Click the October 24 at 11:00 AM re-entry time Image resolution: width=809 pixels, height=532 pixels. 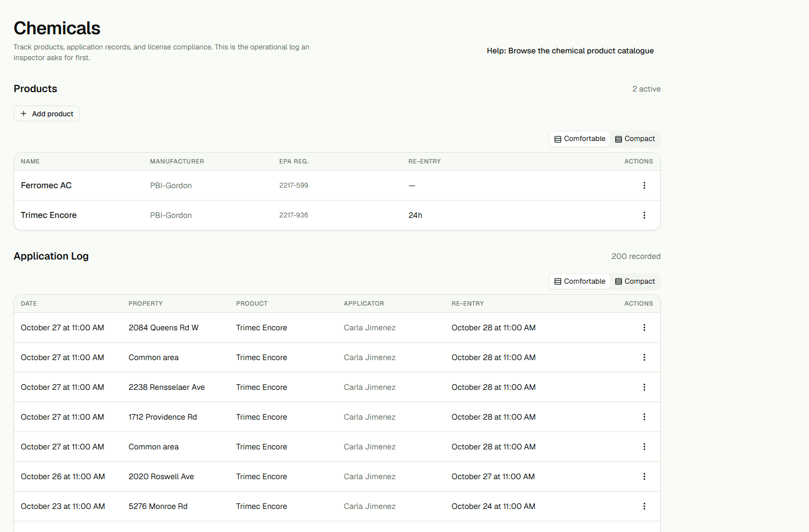pos(493,506)
